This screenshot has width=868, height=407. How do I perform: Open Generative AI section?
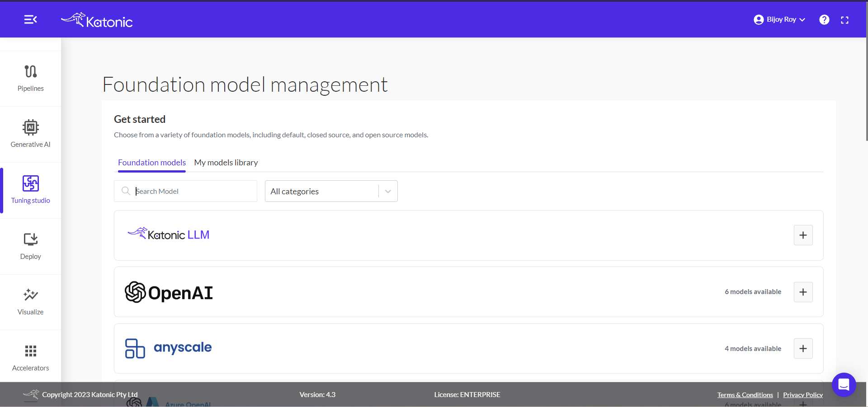click(x=31, y=134)
